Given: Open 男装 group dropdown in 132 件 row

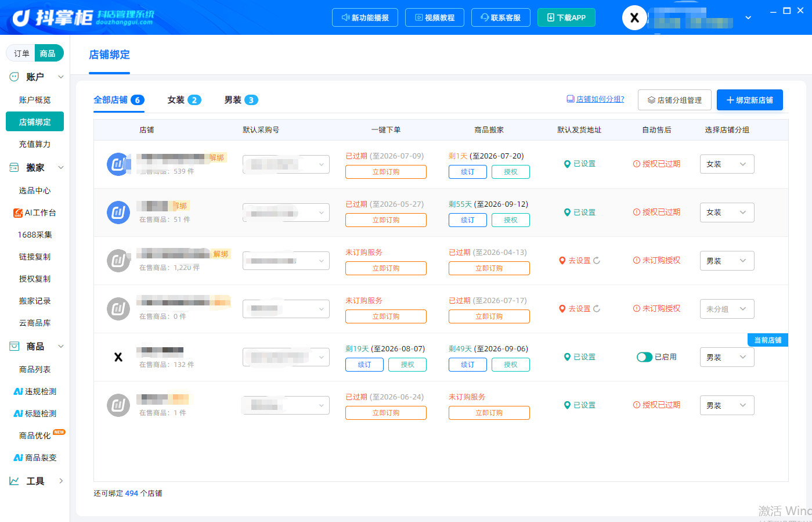Looking at the screenshot, I should pos(727,357).
